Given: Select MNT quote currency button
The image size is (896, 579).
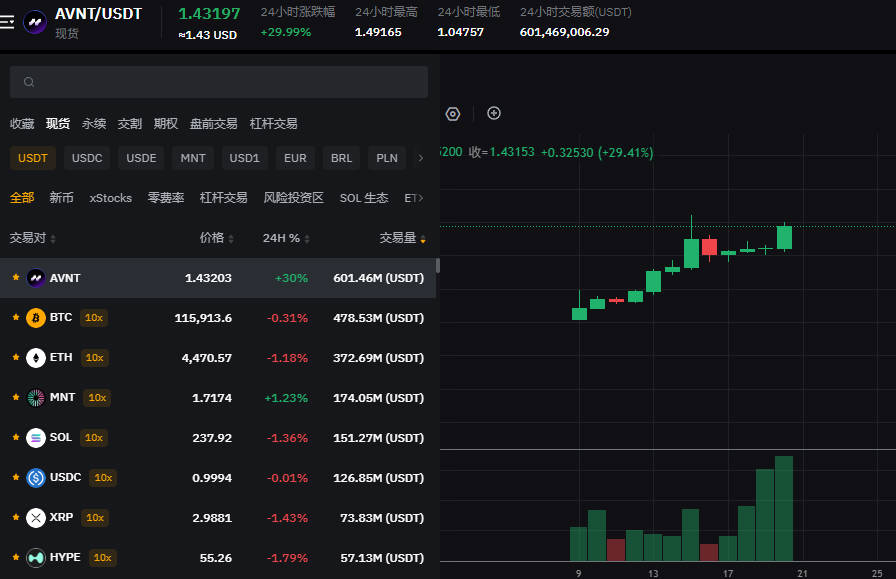Looking at the screenshot, I should click(193, 158).
